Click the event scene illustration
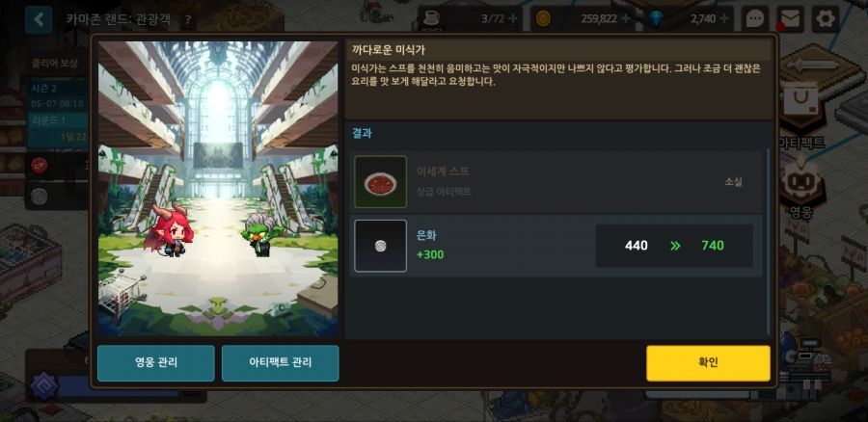 pos(218,189)
